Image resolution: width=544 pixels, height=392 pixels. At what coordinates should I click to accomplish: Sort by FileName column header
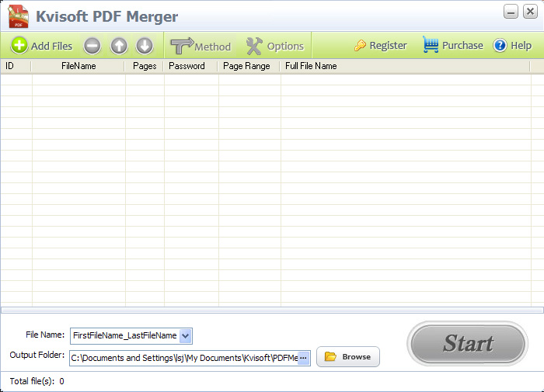click(78, 66)
